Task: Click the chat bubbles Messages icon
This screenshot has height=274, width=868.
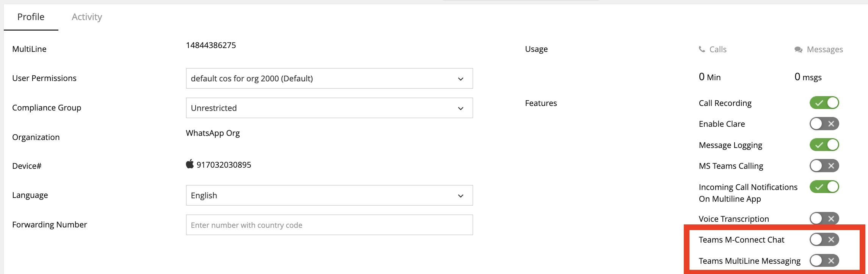Action: (798, 50)
